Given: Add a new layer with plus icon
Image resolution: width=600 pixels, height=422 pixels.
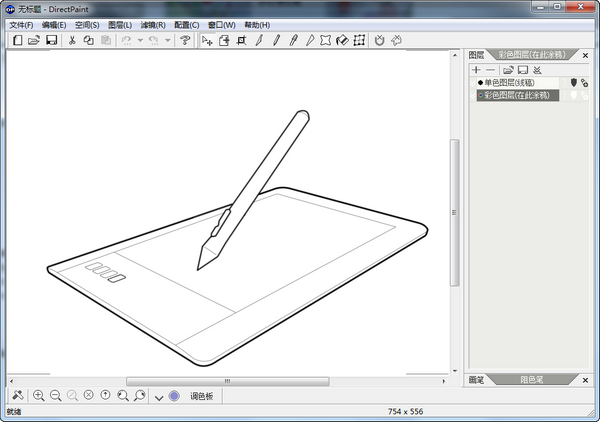Looking at the screenshot, I should coord(477,70).
